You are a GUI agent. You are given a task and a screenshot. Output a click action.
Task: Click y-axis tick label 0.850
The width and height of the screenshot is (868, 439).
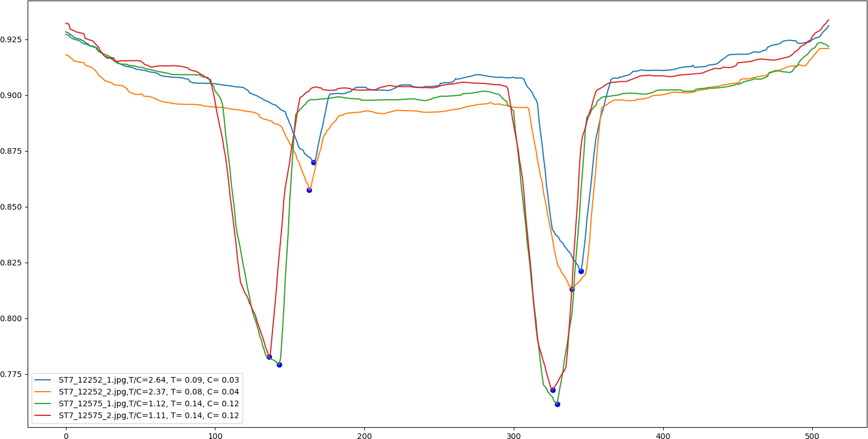point(12,207)
